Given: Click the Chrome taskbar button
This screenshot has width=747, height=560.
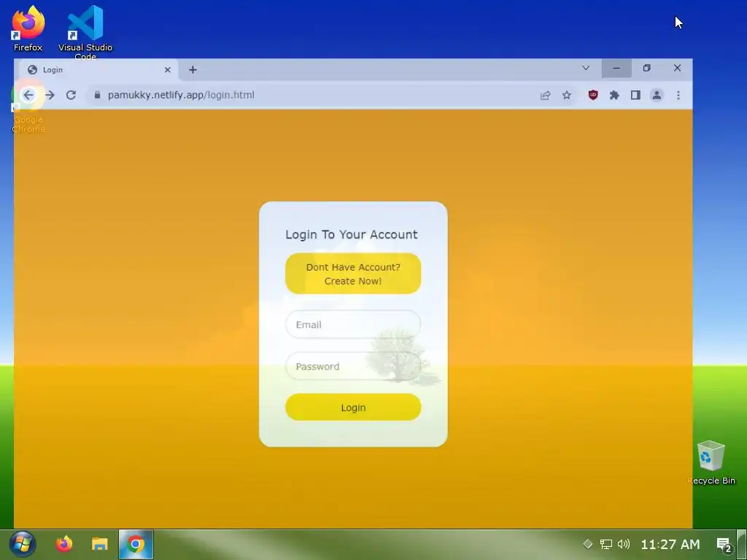Looking at the screenshot, I should [136, 544].
